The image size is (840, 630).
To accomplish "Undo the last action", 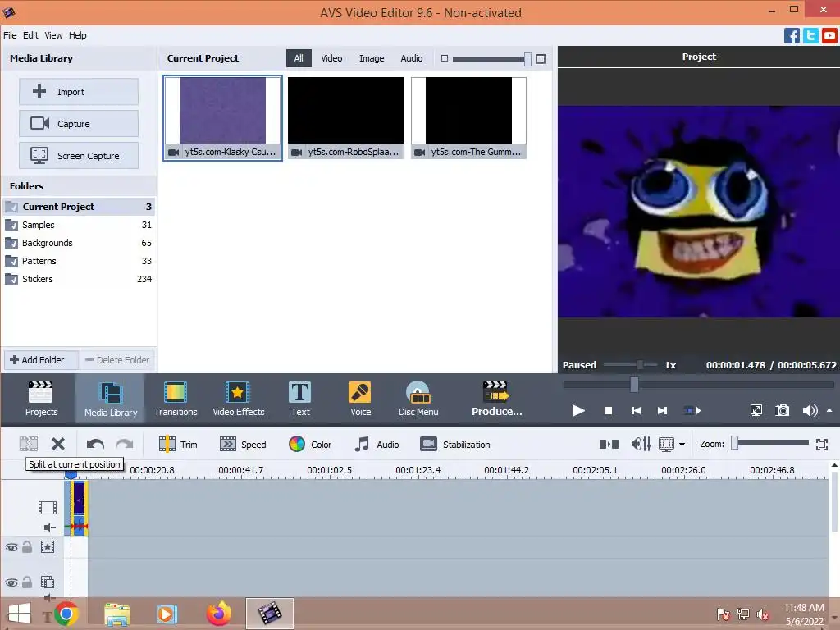I will (95, 444).
